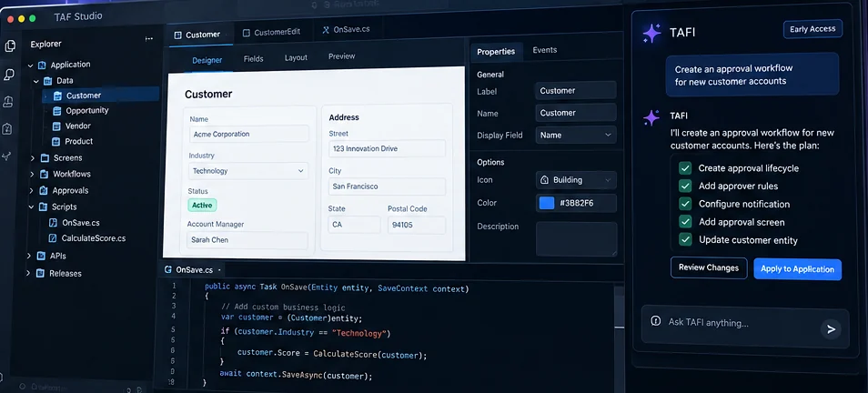Click the attach icon in Ask TAFI box

click(x=655, y=321)
